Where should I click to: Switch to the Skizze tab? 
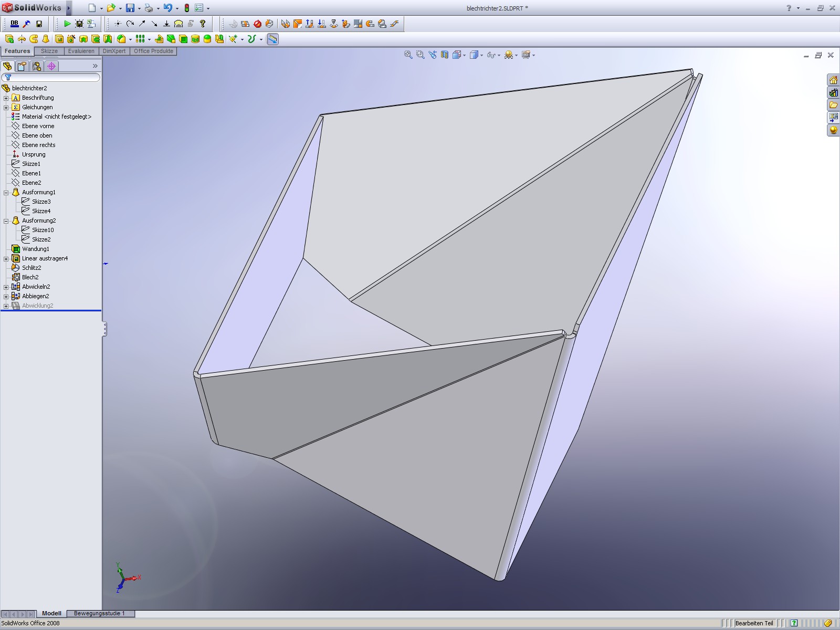[x=49, y=51]
